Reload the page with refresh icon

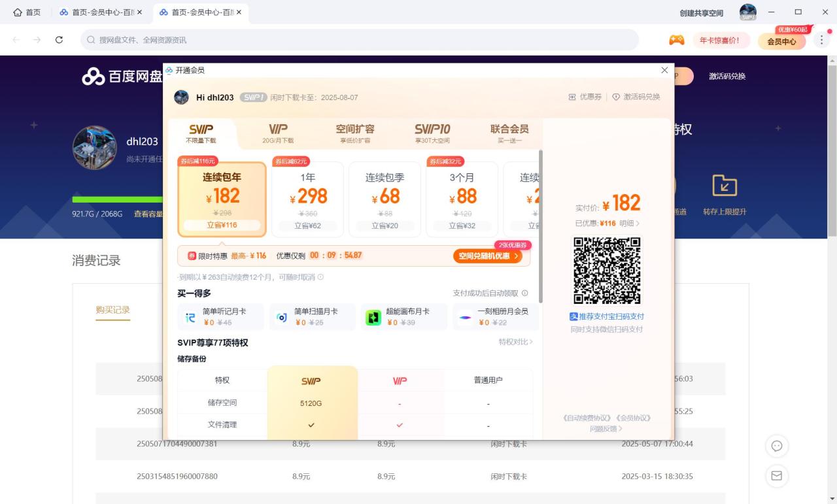click(x=59, y=40)
